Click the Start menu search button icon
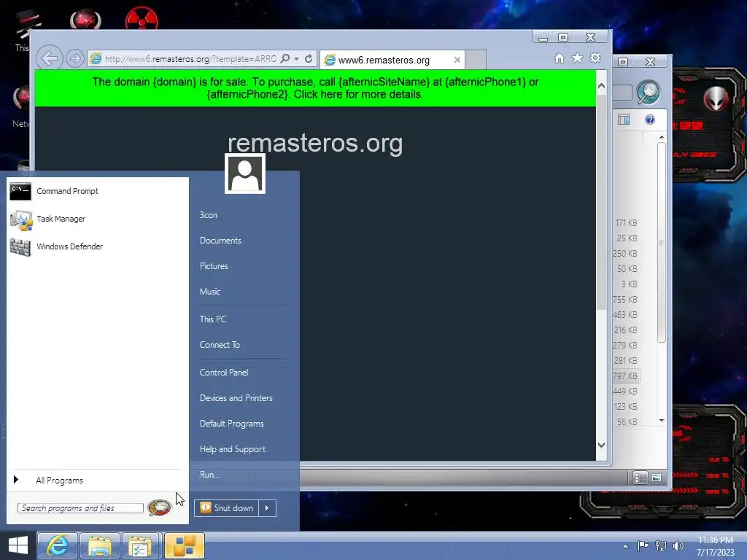This screenshot has height=560, width=747. (x=159, y=507)
